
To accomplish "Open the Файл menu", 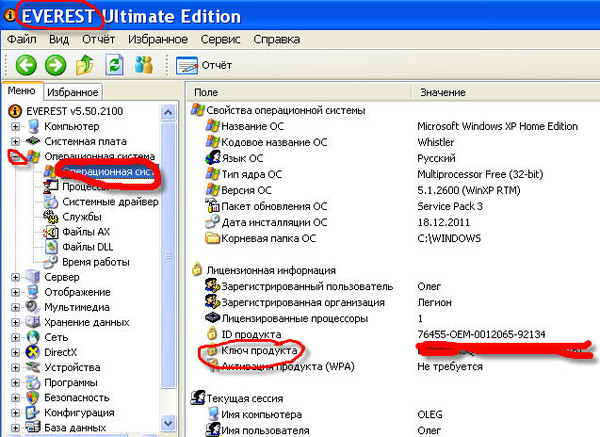I will point(21,39).
